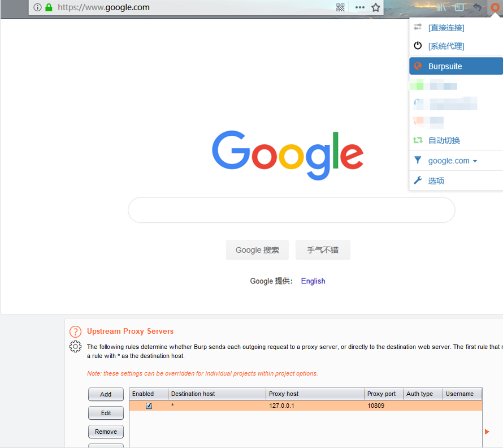This screenshot has width=503, height=448.
Task: Toggle the sidebar icon in the toolbar
Action: (x=459, y=7)
